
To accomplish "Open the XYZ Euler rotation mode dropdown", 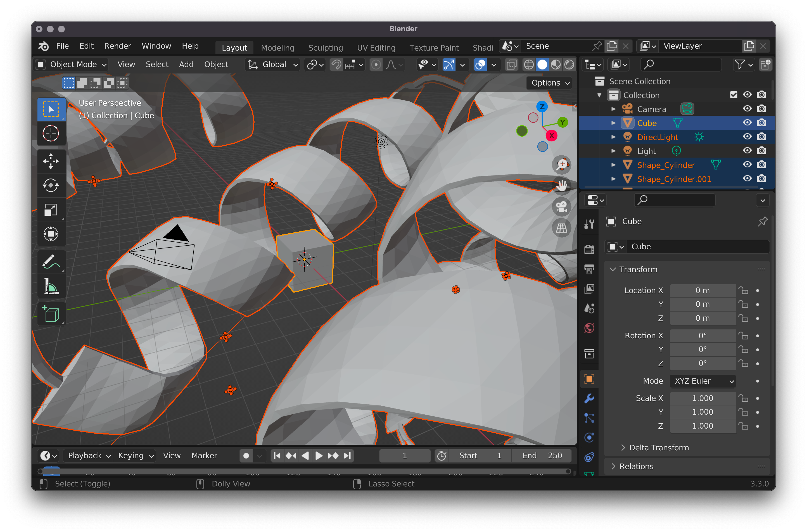I will 702,381.
